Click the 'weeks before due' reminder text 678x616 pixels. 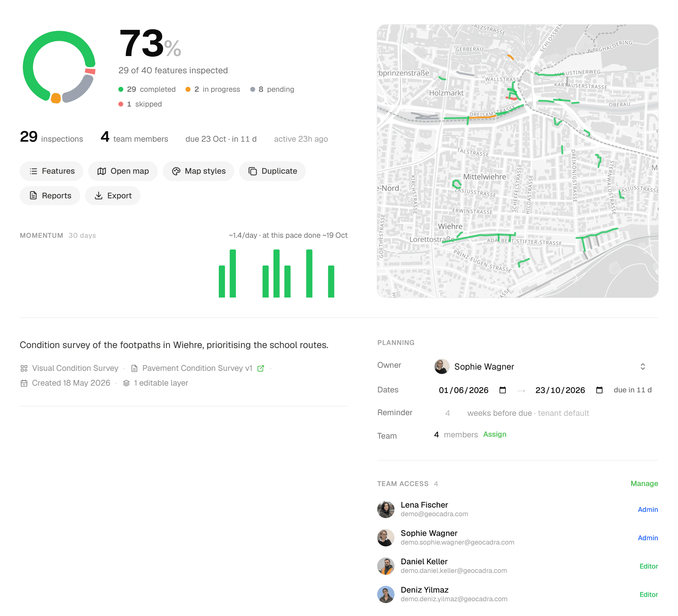pos(500,413)
